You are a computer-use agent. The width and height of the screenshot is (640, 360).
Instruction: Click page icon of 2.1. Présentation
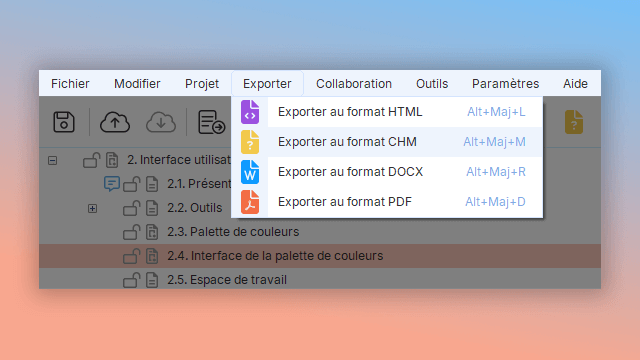coord(152,184)
